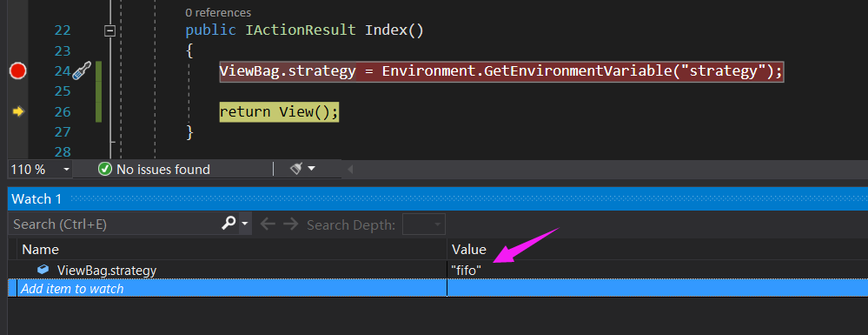
Task: Open the screwdriver quick actions icon
Action: 82,71
